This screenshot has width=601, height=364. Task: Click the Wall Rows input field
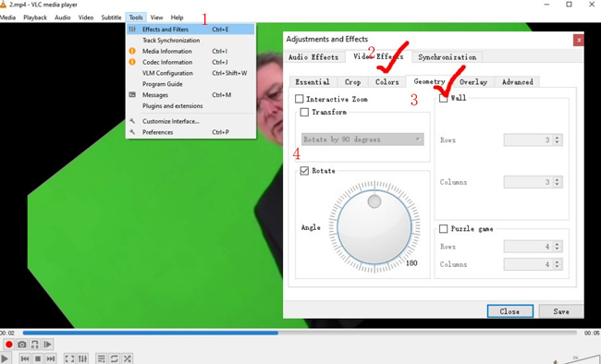528,140
